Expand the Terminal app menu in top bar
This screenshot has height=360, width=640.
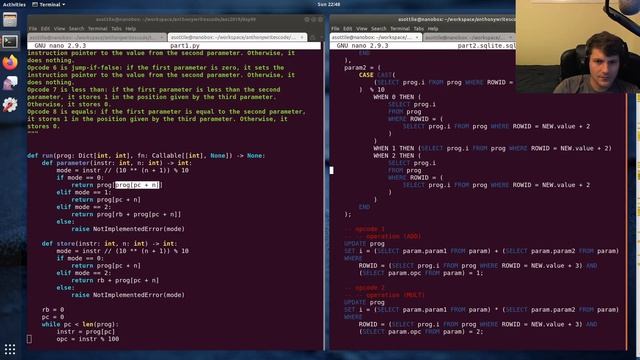[x=49, y=4]
